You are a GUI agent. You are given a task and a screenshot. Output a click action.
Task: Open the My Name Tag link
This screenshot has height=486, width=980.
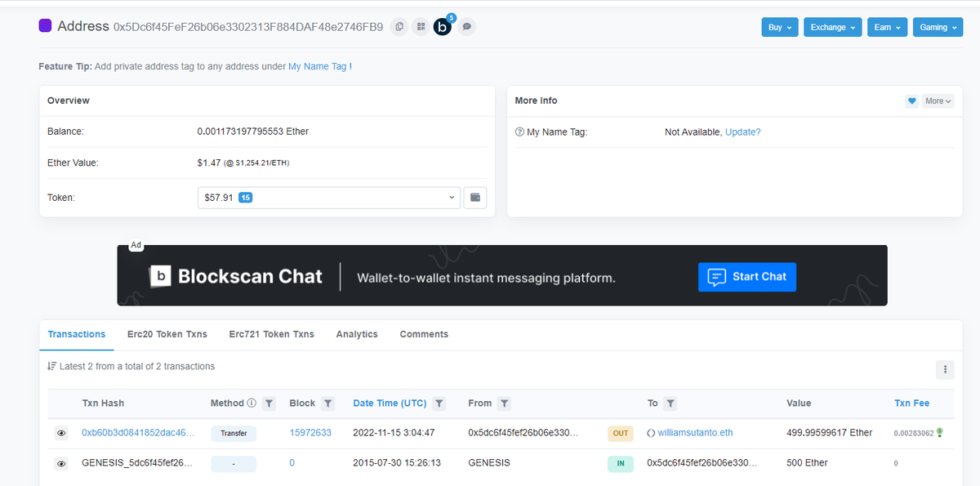[x=318, y=67]
